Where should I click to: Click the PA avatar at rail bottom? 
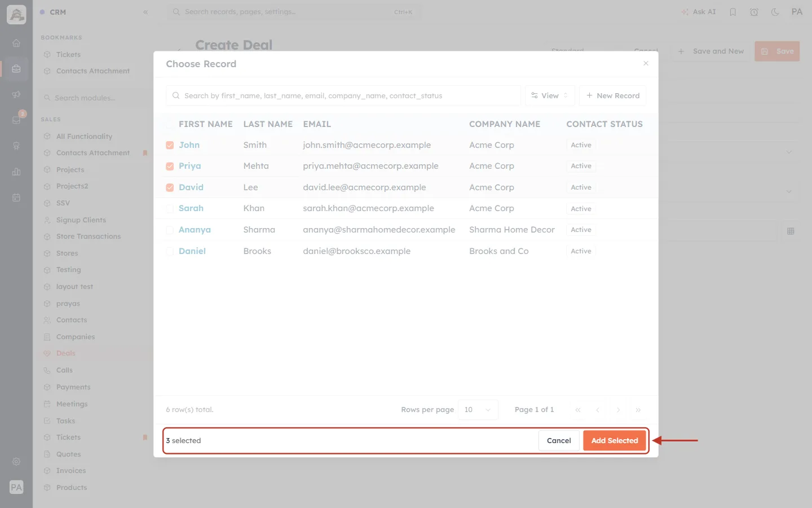16,487
